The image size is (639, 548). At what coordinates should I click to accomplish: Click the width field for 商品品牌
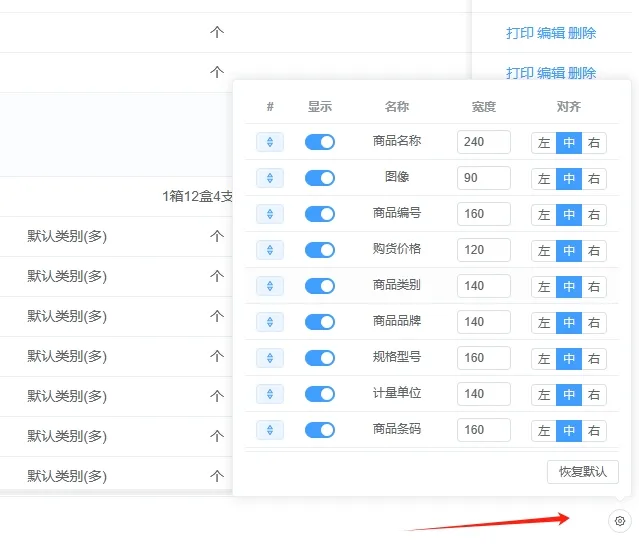click(x=484, y=322)
